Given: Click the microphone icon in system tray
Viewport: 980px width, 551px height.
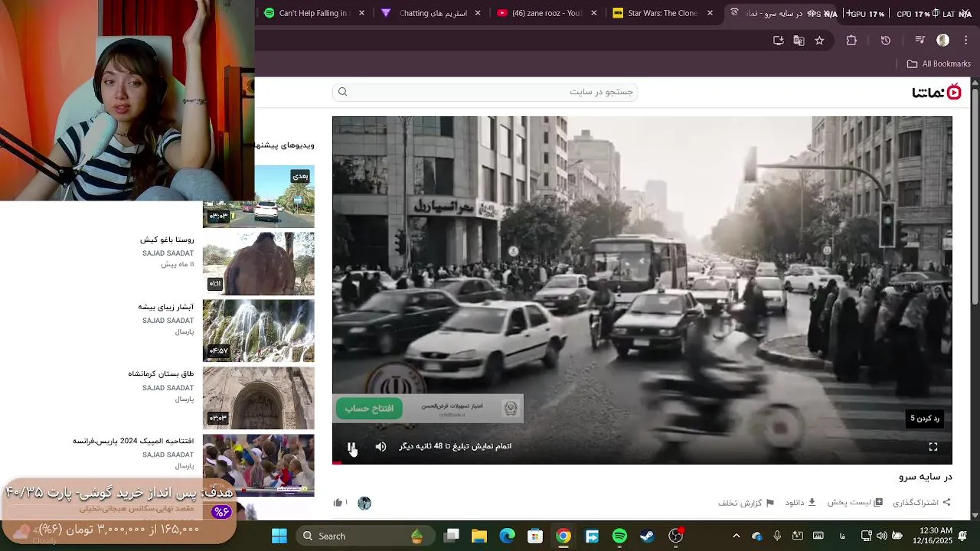Looking at the screenshot, I should pos(777,536).
